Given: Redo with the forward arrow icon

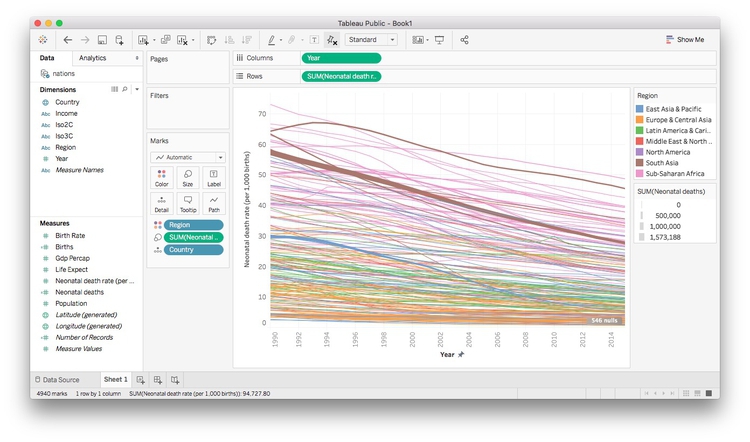Looking at the screenshot, I should click(x=85, y=40).
